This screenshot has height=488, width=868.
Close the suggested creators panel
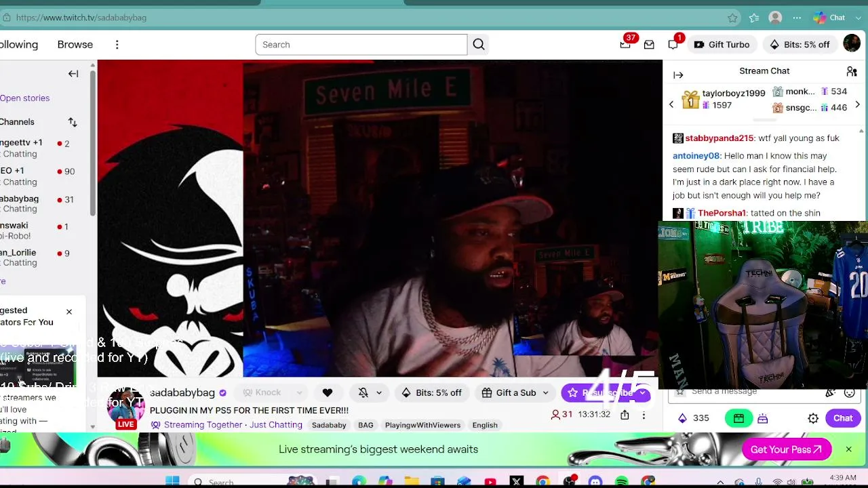[x=68, y=312]
